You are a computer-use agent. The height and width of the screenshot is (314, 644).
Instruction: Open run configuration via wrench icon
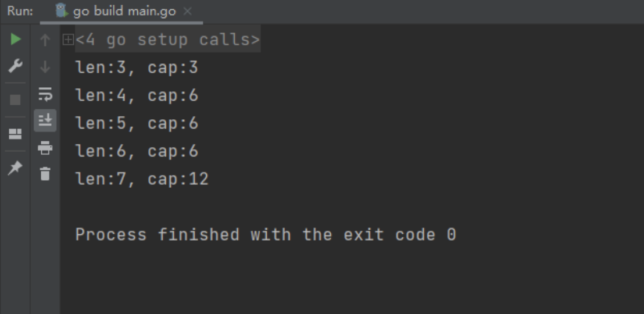click(16, 66)
